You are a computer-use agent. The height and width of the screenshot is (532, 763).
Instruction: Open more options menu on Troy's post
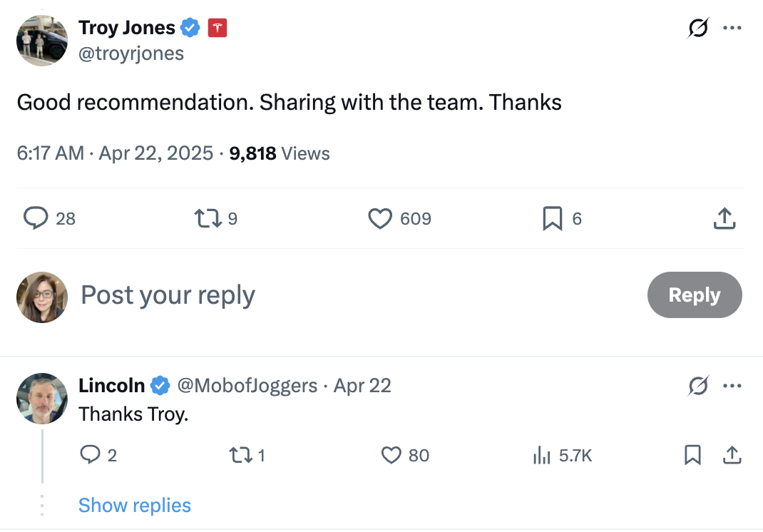pos(732,29)
